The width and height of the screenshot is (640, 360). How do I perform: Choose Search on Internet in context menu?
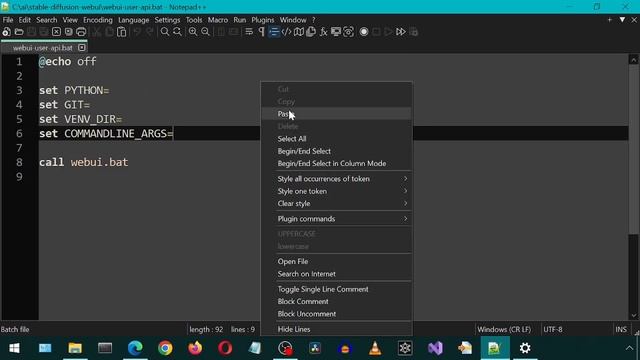(x=336, y=274)
